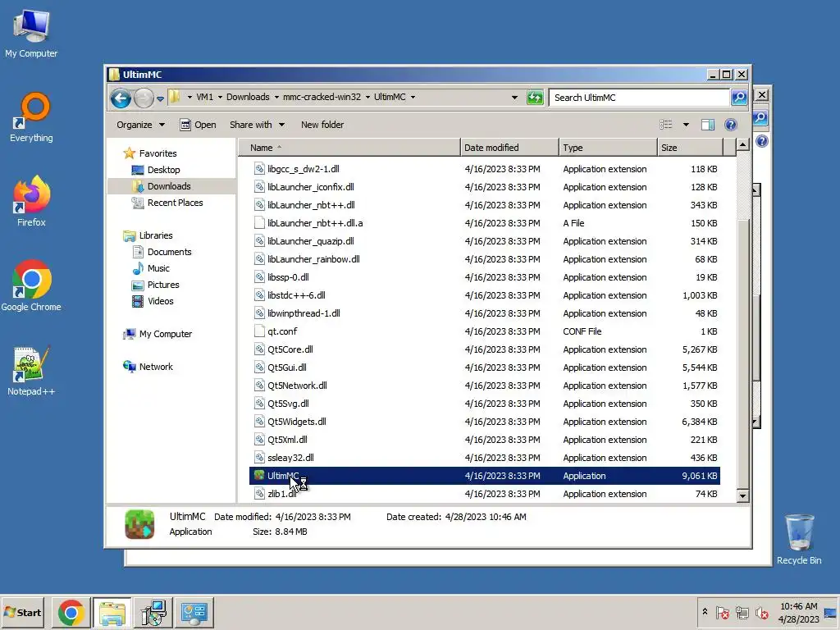Sort by Date modified column
Screen dimensions: 840x630
coord(509,148)
